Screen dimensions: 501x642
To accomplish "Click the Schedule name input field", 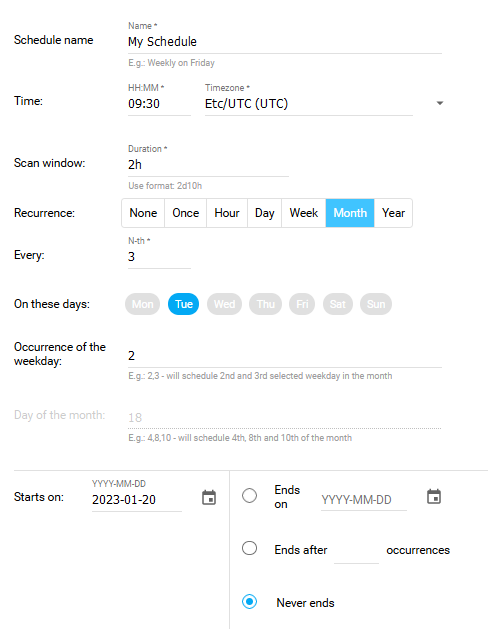I will [x=285, y=42].
